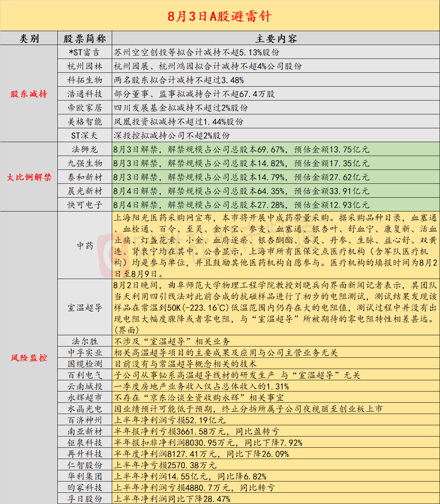Click 子公司从事铋系高温超导线材 text
Image resolution: width=440 pixels, height=504 pixels.
tap(237, 375)
